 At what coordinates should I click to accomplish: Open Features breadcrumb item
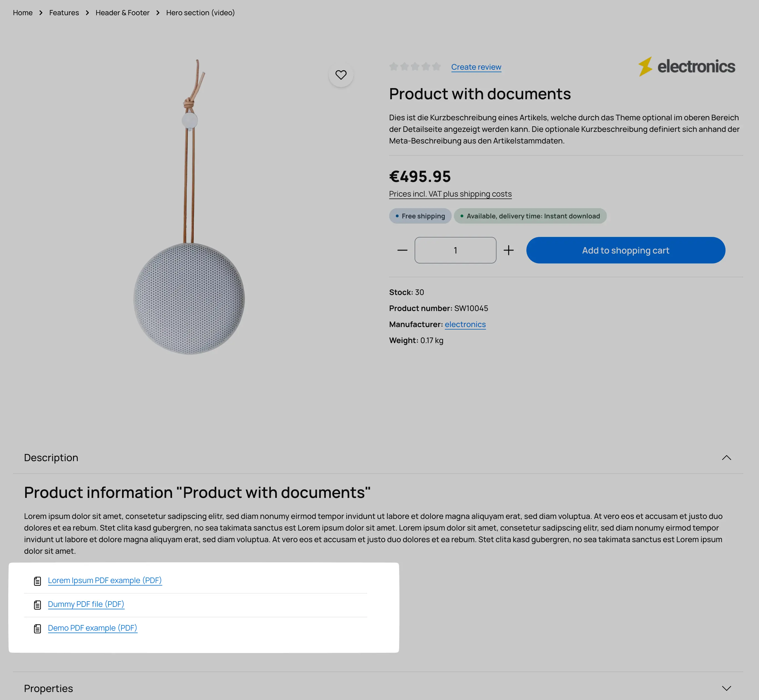click(64, 13)
